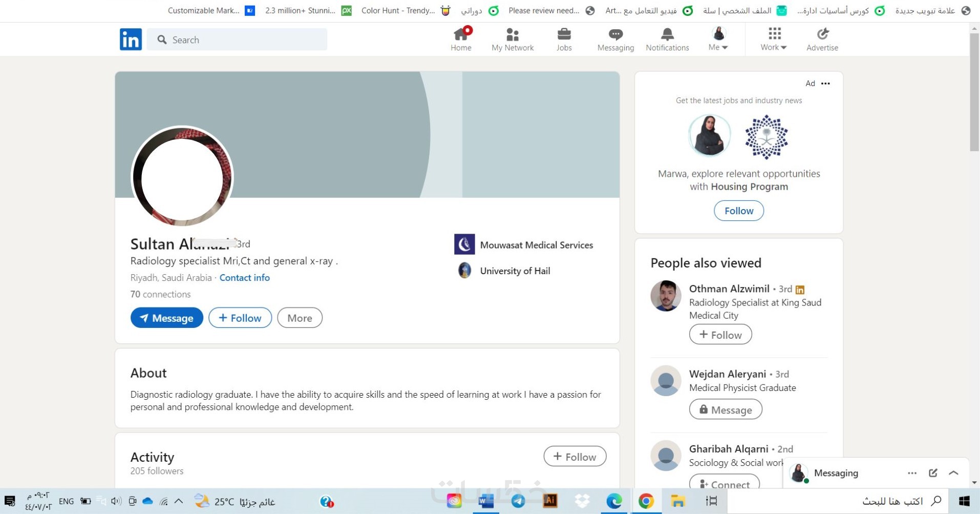Open 'علامة تبويب جديدة' bookmark

click(x=933, y=11)
